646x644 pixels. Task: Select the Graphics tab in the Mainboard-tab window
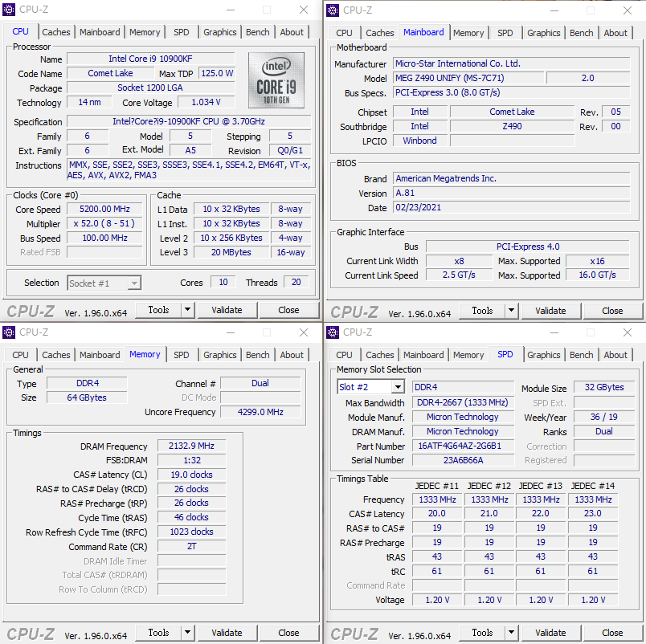(x=544, y=33)
